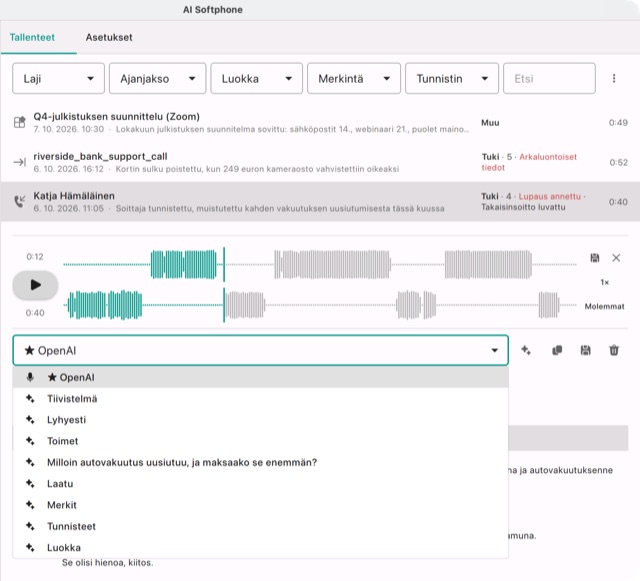Click the Takaisinsoitto luvattu label

523,207
